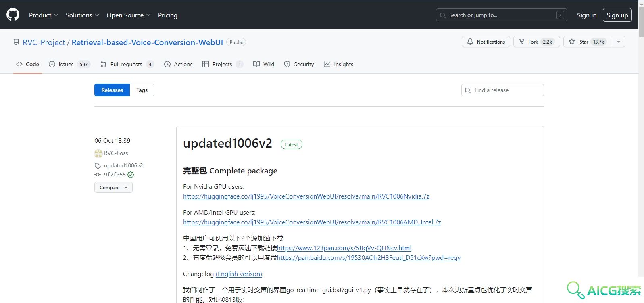Expand the star lists dropdown arrow
The image size is (644, 303).
pyautogui.click(x=619, y=42)
